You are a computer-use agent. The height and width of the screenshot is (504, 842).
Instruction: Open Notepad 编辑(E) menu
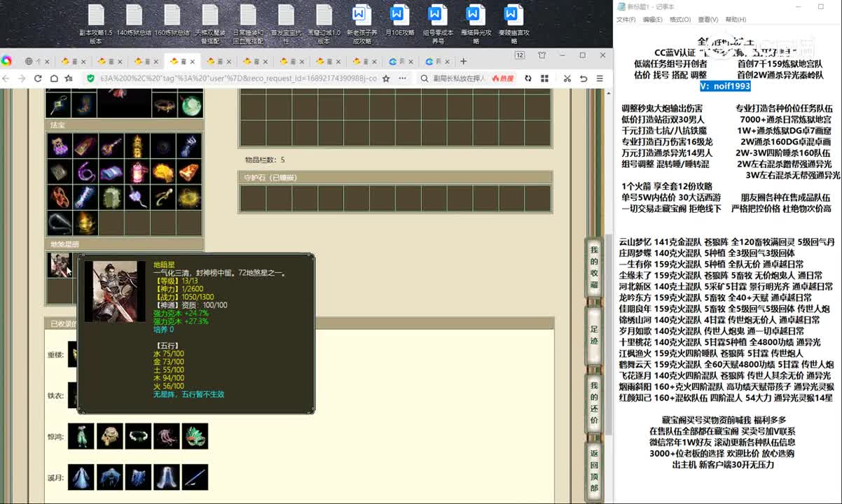coord(651,20)
